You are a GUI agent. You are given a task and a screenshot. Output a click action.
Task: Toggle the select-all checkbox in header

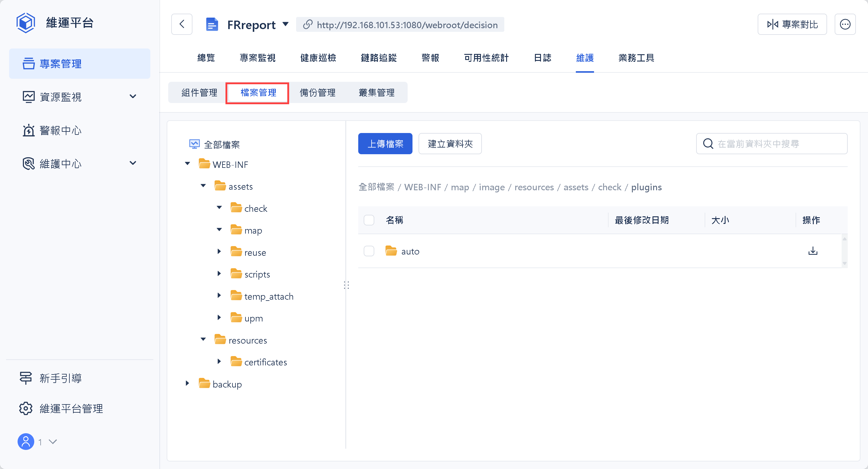coord(369,220)
